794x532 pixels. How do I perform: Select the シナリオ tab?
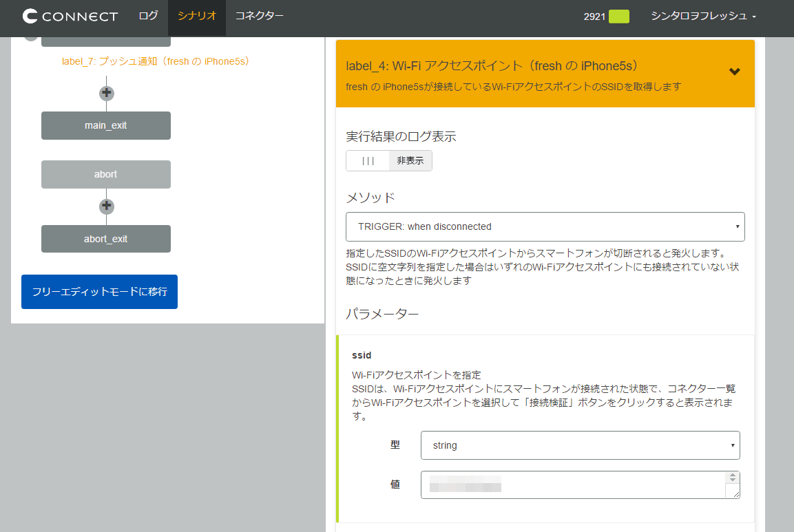pyautogui.click(x=197, y=16)
